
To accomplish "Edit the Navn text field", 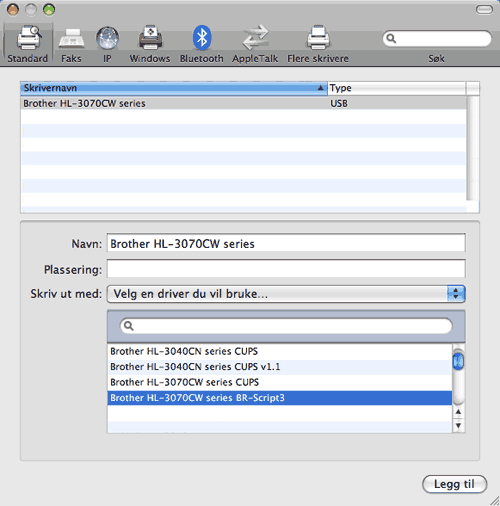I will 286,243.
